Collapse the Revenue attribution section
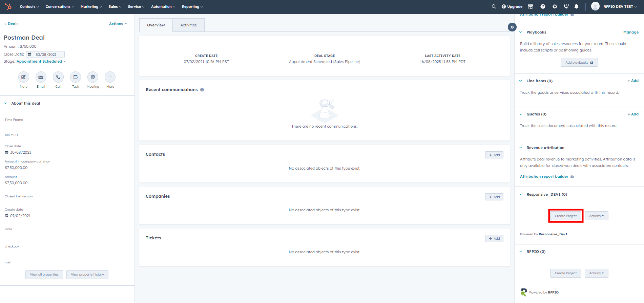This screenshot has height=303, width=644. coord(521,148)
